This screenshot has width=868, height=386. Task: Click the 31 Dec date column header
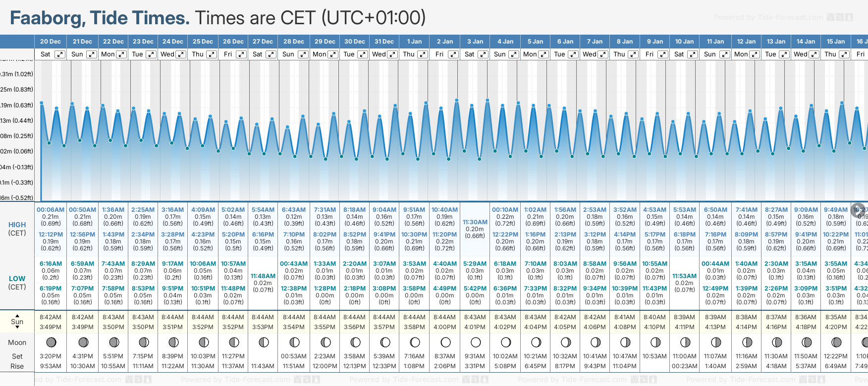click(384, 42)
